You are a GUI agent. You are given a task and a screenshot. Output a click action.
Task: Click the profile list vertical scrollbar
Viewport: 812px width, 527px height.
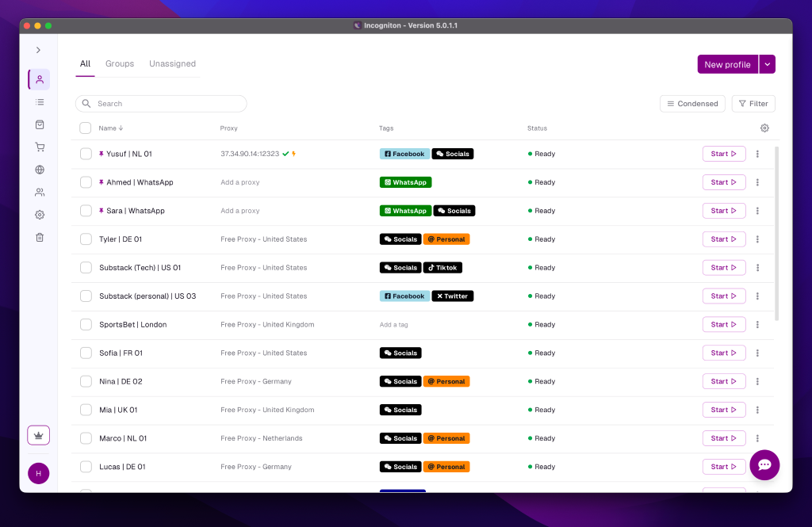776,233
